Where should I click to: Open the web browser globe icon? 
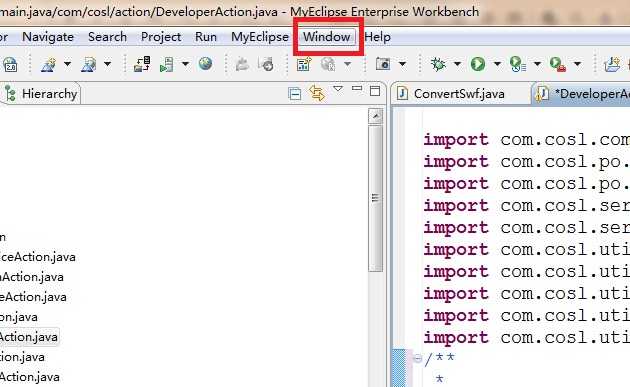point(205,63)
